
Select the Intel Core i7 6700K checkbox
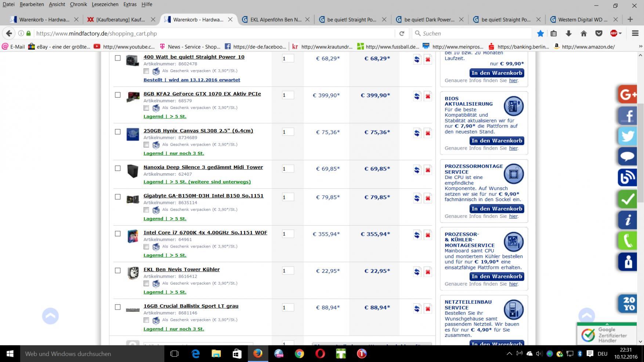117,233
